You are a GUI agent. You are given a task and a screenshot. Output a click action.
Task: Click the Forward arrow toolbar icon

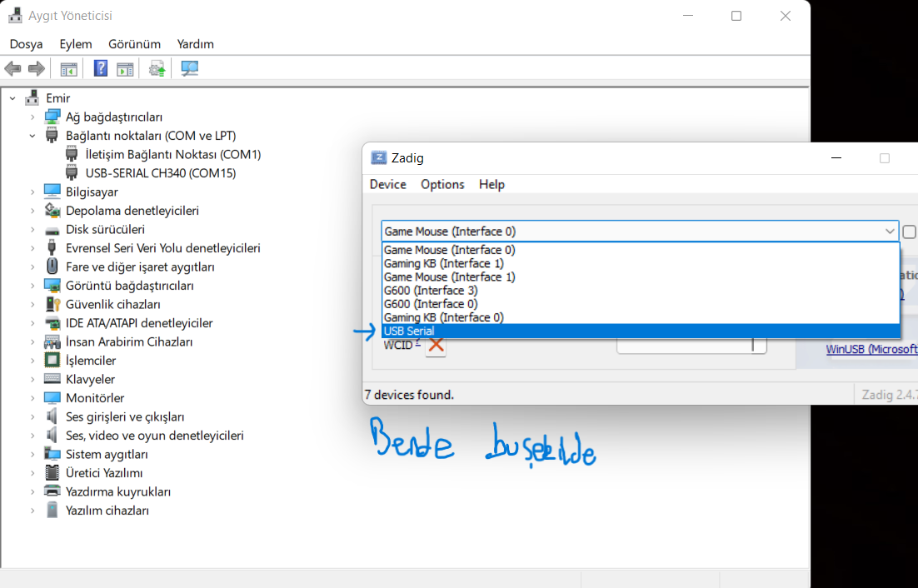36,69
